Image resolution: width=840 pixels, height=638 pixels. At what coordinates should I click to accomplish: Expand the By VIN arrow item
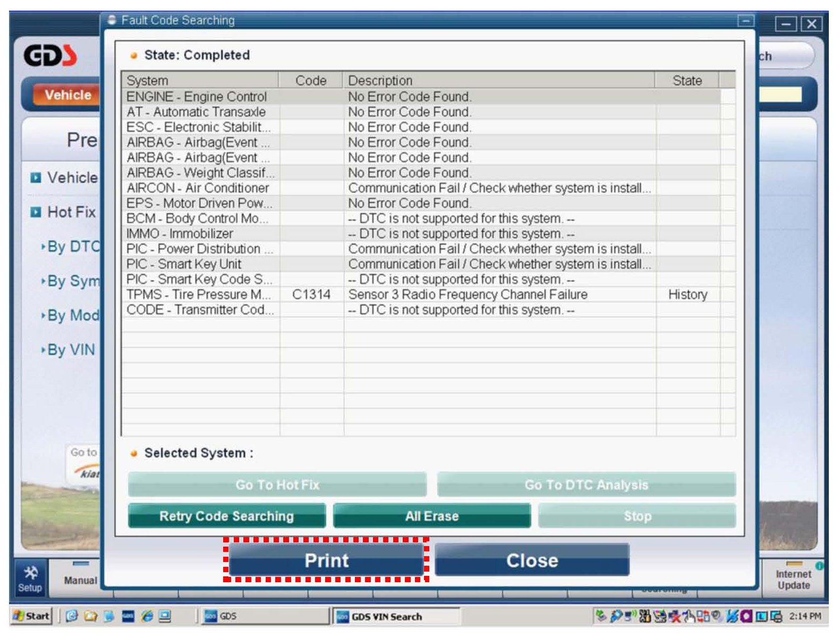tap(69, 350)
